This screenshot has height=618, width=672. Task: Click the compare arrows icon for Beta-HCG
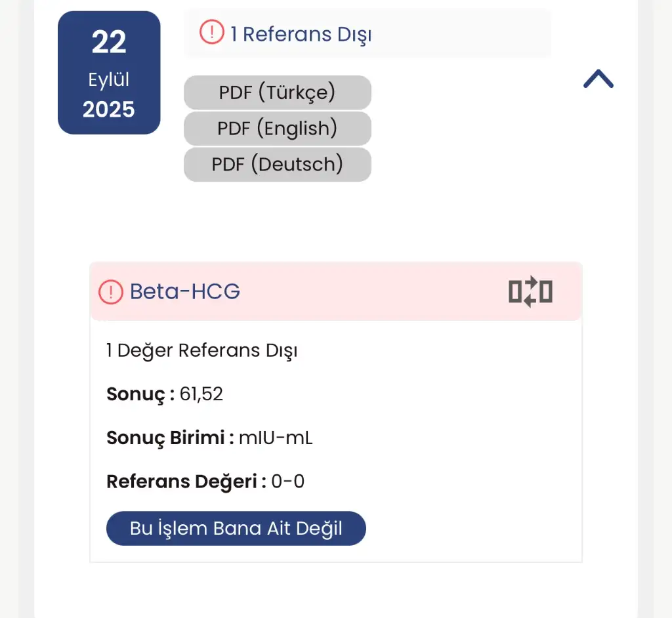coord(530,291)
